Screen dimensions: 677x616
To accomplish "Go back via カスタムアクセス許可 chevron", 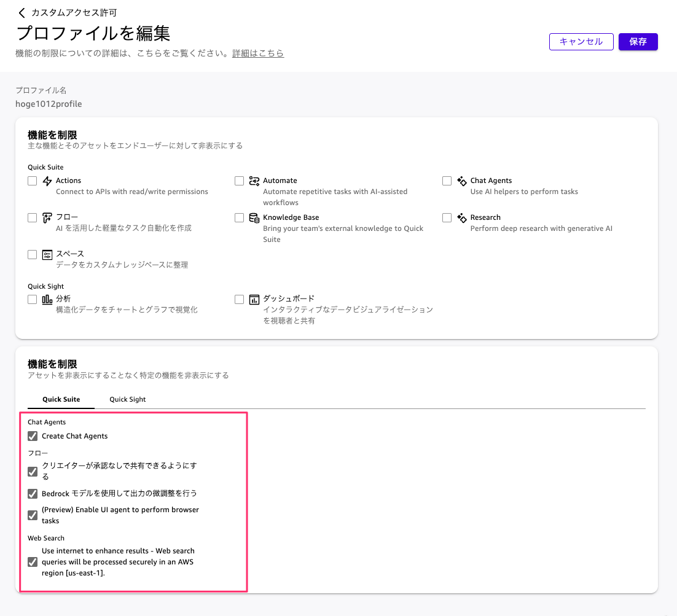I will [x=22, y=13].
